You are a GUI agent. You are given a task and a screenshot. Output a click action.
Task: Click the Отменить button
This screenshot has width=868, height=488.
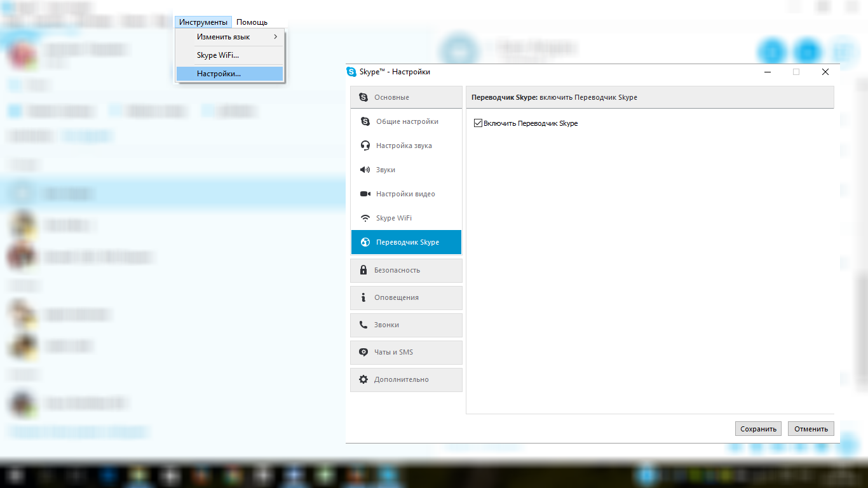tap(811, 429)
